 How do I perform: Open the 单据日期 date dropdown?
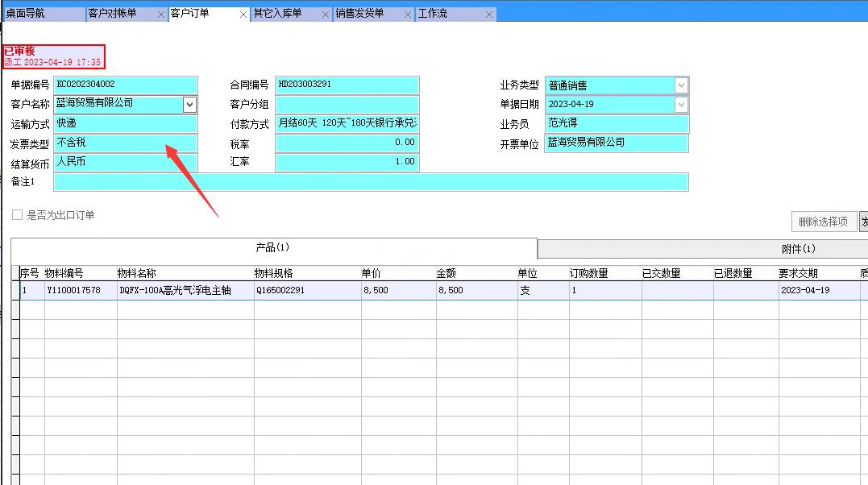(x=682, y=104)
